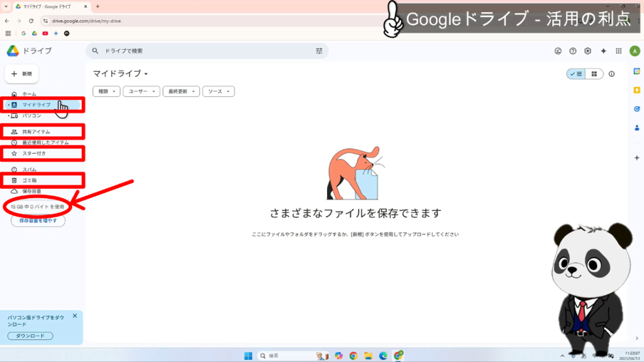Open the help menu icon
Viewport: 644px width, 362px height.
coord(572,51)
